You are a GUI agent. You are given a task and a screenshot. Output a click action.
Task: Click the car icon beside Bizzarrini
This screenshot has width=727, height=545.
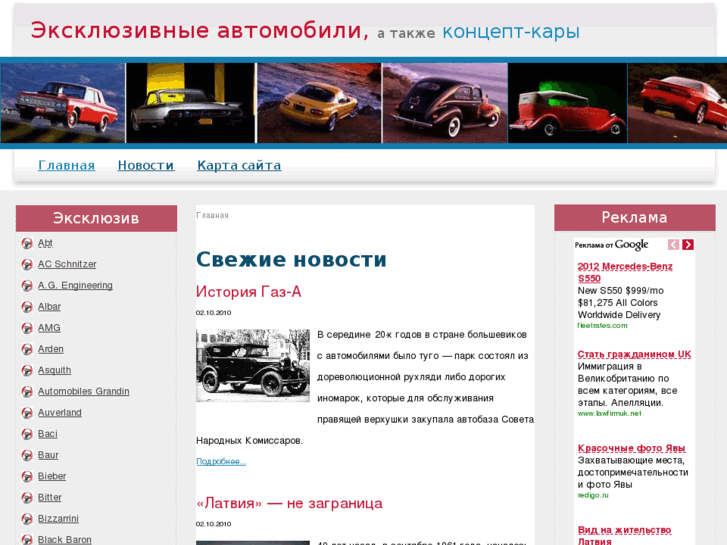(x=27, y=519)
